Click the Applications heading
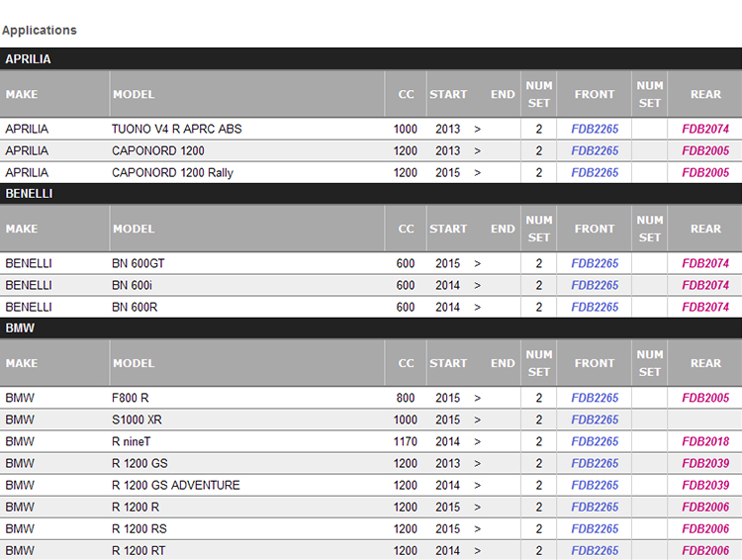Viewport: 742px width, 560px height. click(40, 31)
